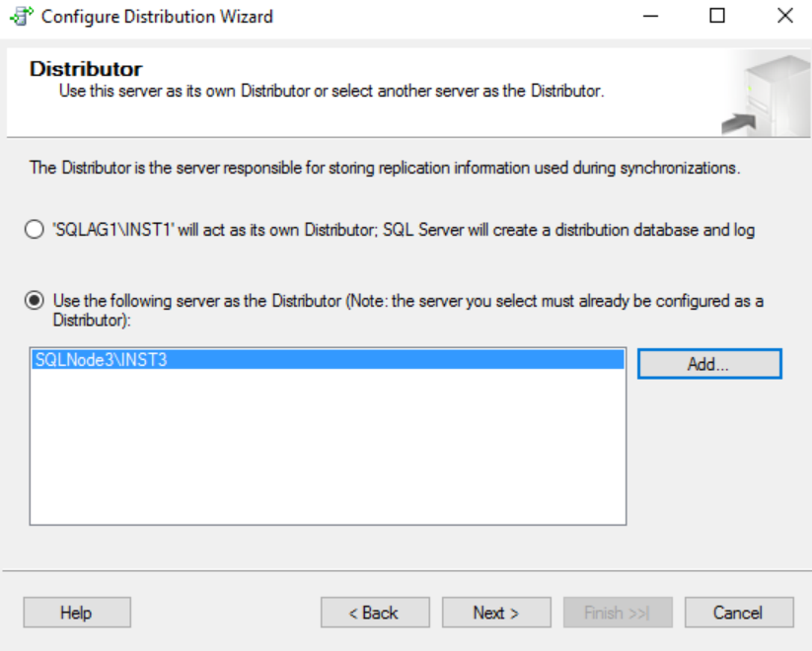The width and height of the screenshot is (812, 651).
Task: Go back with the < Back button
Action: pos(374,613)
